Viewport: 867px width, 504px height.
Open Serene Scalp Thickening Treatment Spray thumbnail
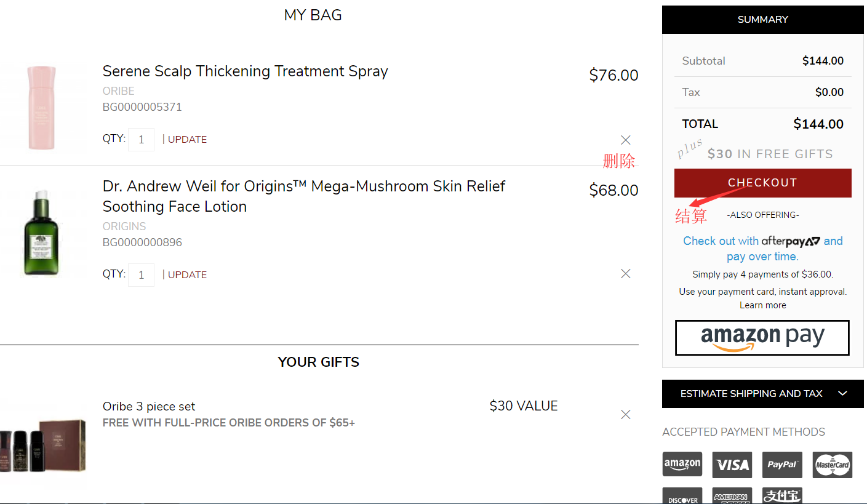click(x=42, y=108)
